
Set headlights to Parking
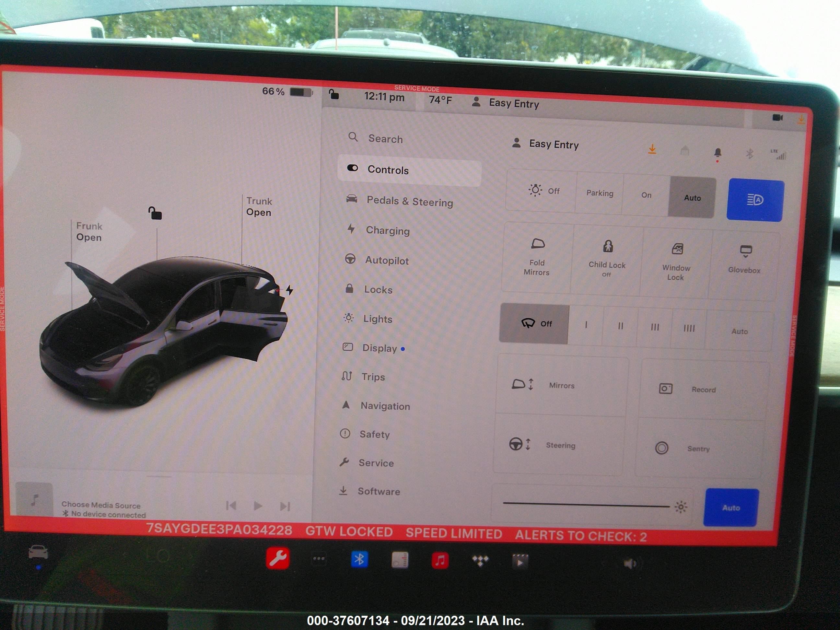pyautogui.click(x=600, y=193)
